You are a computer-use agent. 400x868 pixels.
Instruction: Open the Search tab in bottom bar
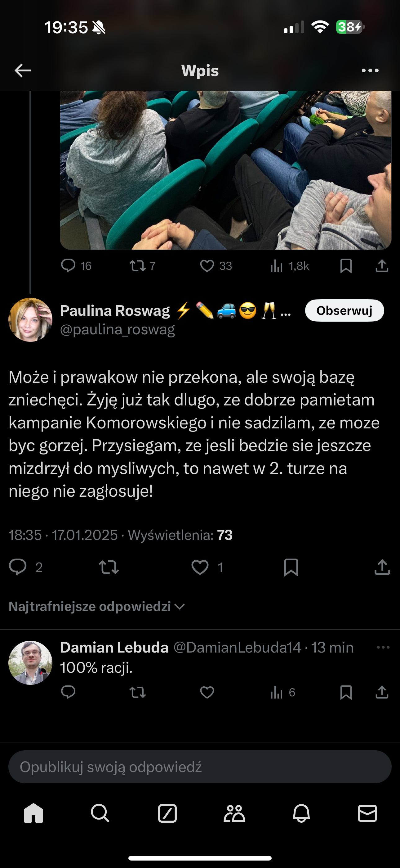pos(100,813)
